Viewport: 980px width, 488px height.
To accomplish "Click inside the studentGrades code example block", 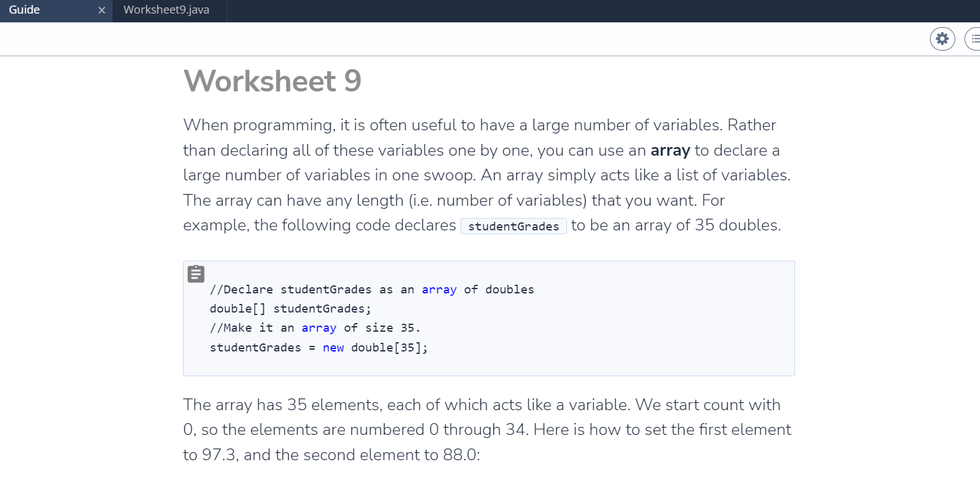I will pos(488,318).
